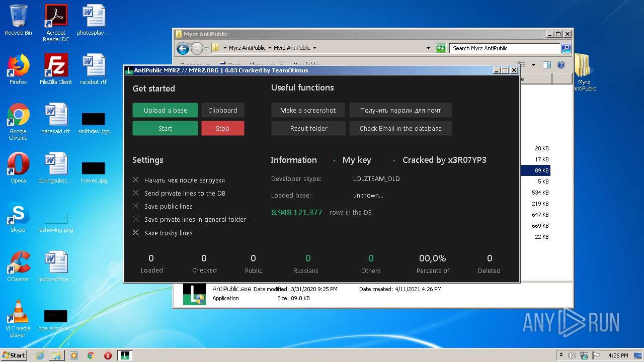This screenshot has height=362, width=644.
Task: Click Explorer search magnifier icon
Action: pyautogui.click(x=566, y=48)
